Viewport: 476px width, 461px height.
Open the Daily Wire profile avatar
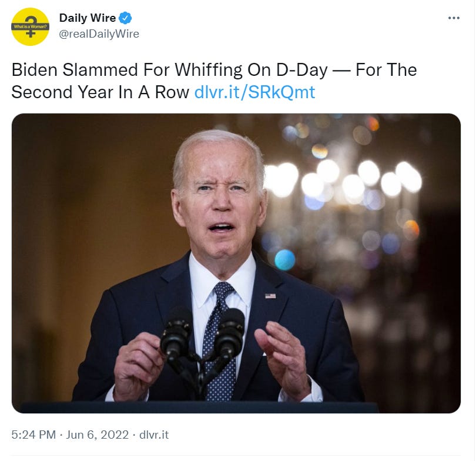pyautogui.click(x=30, y=26)
